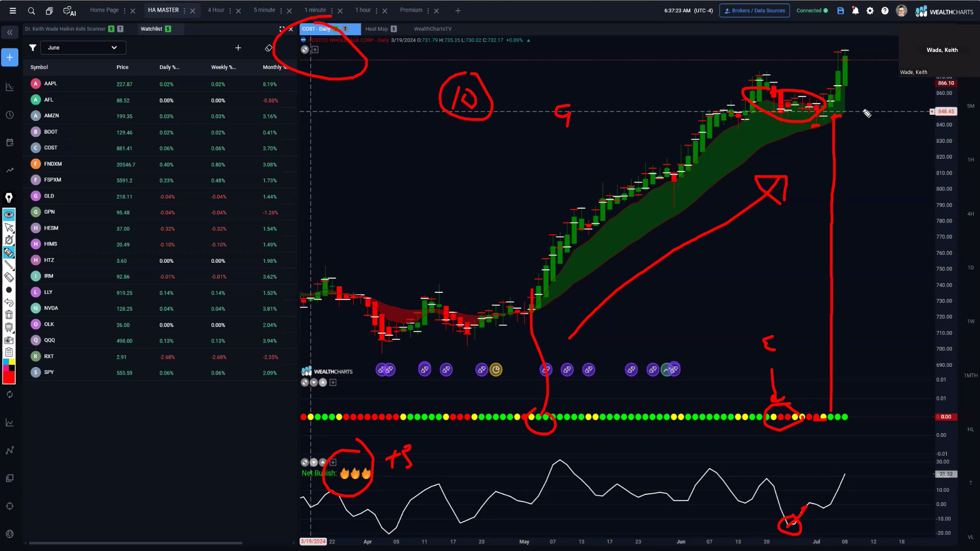This screenshot has width=980, height=551.
Task: Open the notifications bell
Action: point(855,11)
